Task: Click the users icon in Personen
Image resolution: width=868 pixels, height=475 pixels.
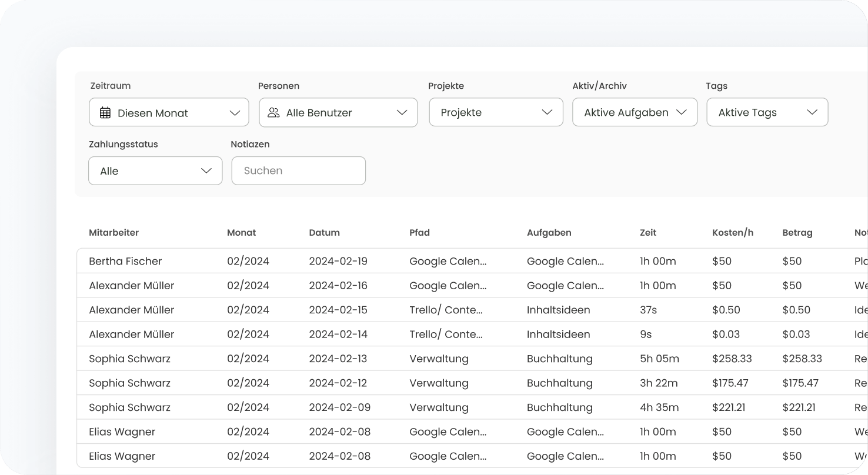Action: coord(273,112)
